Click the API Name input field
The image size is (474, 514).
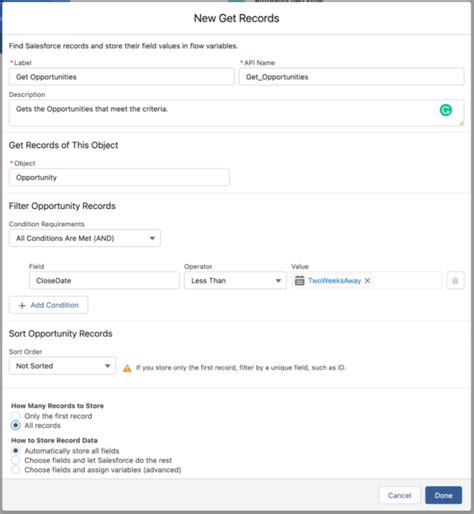351,77
